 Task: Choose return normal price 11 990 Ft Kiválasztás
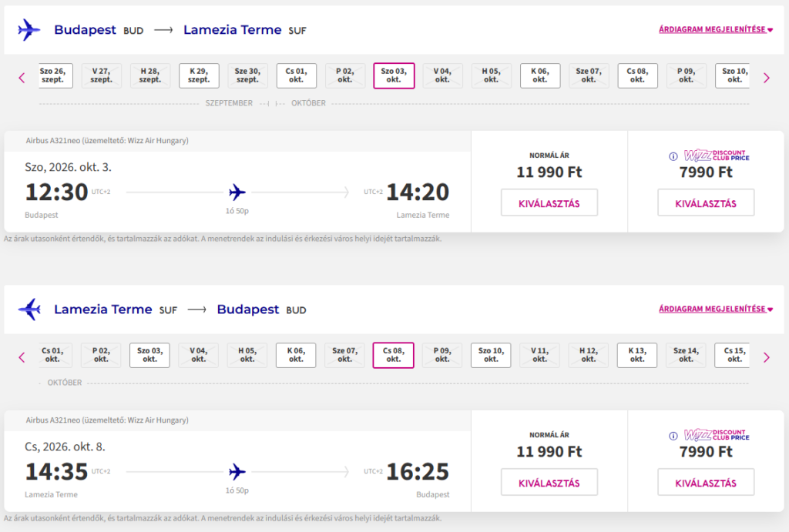(x=549, y=483)
